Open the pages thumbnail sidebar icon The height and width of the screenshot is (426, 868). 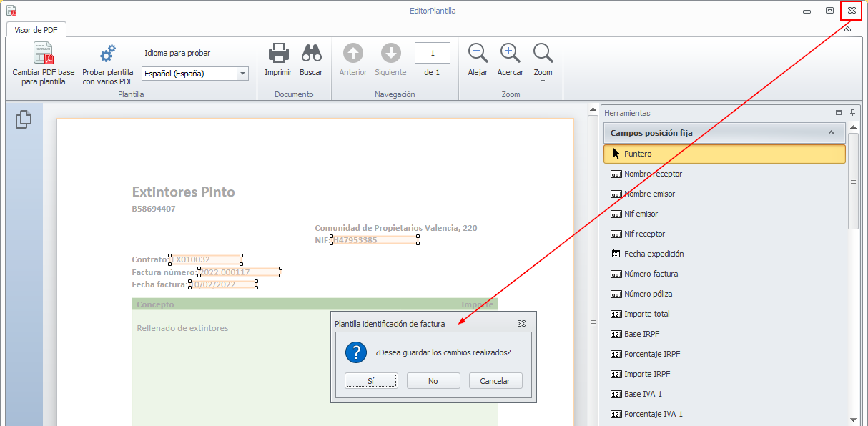(x=24, y=119)
